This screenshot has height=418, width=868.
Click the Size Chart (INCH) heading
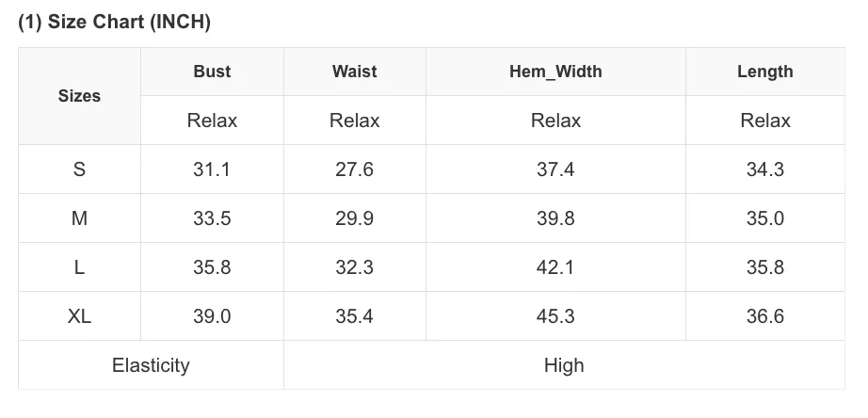(114, 23)
